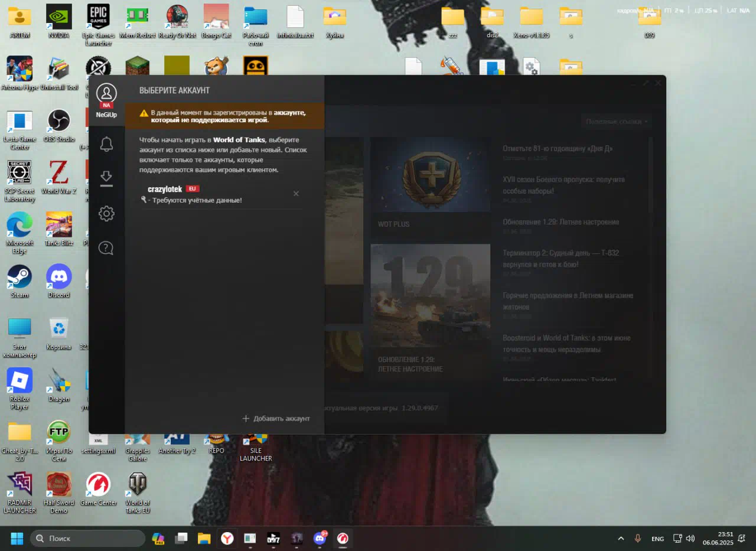Screen dimensions: 756x551
Task: Open Discord from the taskbar
Action: point(320,539)
